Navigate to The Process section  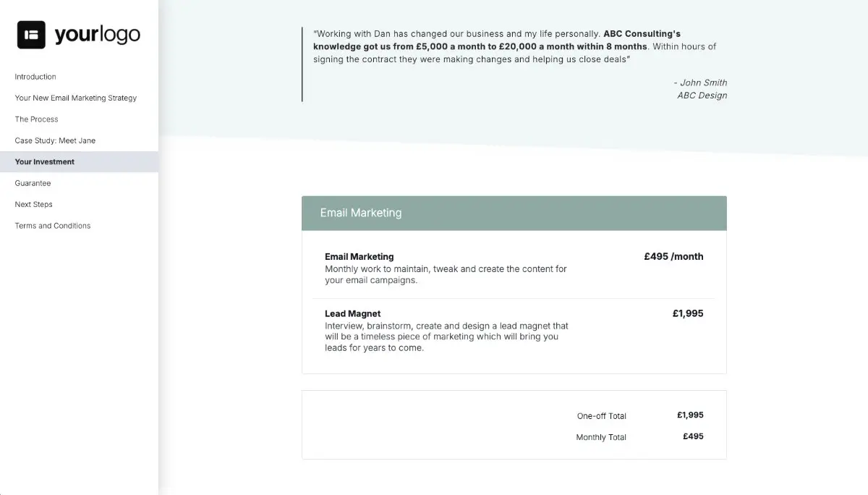tap(36, 119)
